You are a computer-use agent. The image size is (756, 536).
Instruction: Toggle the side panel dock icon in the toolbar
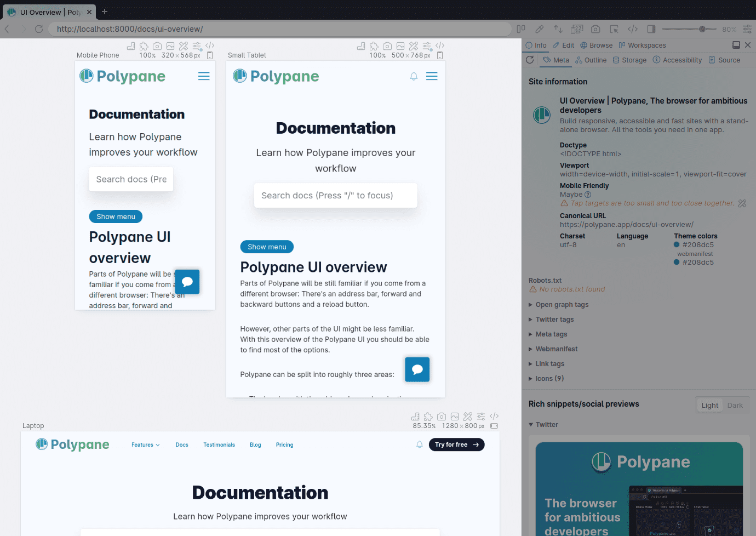point(651,29)
